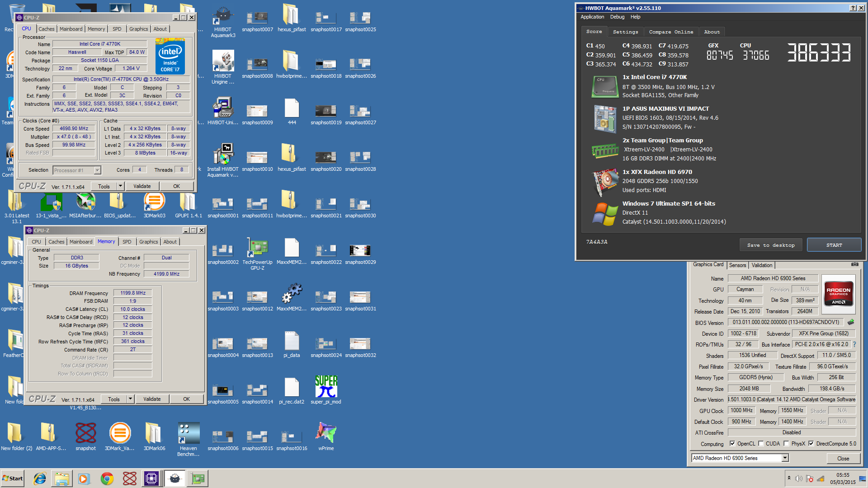Open the Mainboard tab in upper CPU-Z
The image size is (868, 488).
[71, 29]
